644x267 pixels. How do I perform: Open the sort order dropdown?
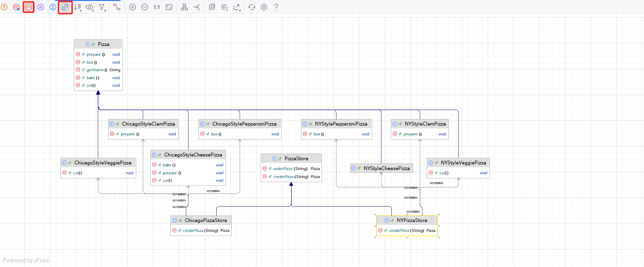78,7
